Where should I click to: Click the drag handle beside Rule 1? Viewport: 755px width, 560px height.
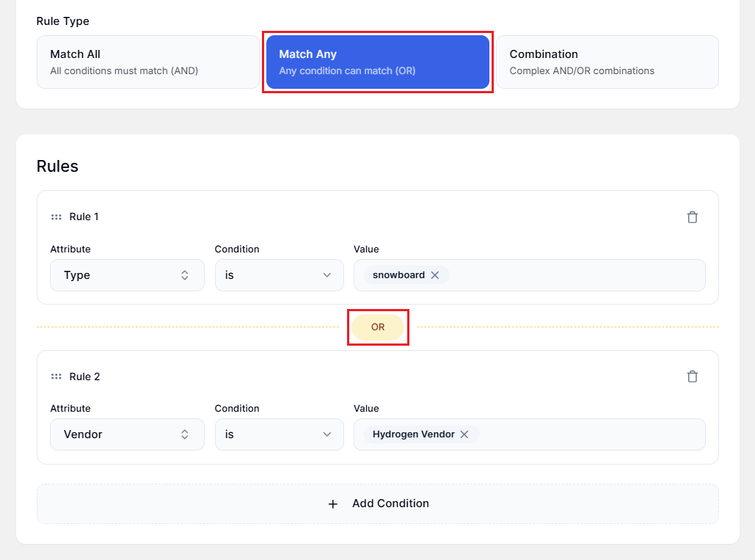(56, 217)
